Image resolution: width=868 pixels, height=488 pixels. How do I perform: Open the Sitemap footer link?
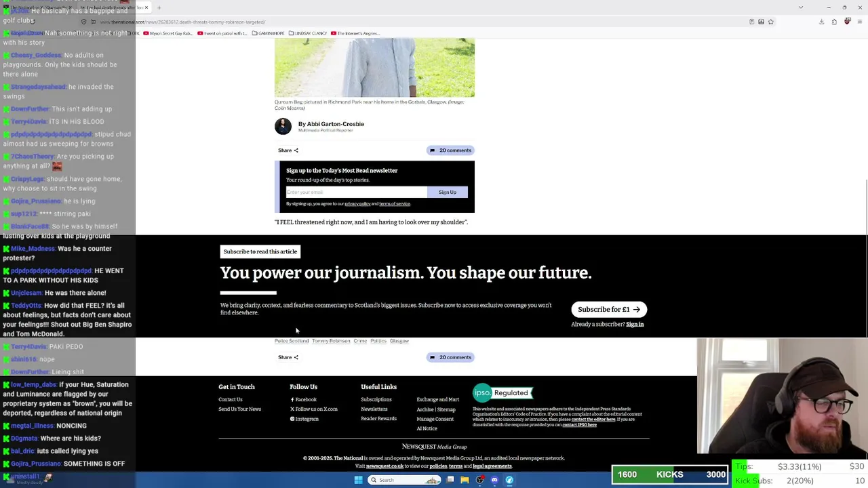(x=446, y=409)
